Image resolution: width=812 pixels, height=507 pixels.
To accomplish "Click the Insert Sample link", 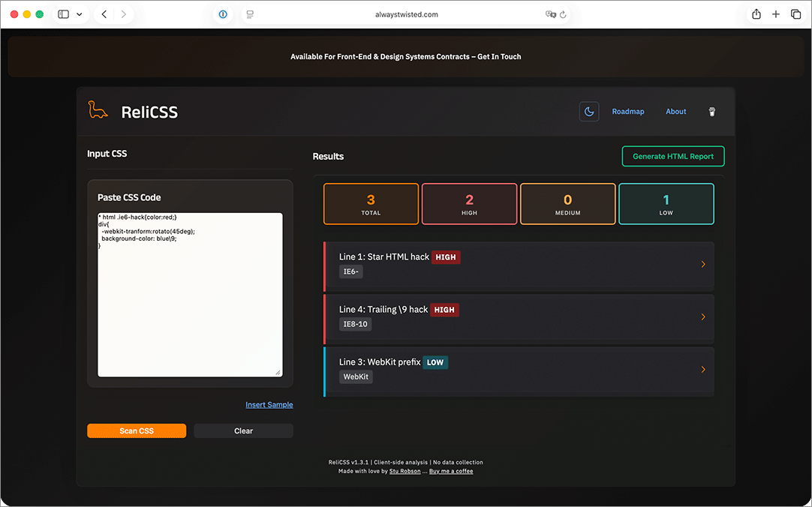I will click(x=269, y=404).
